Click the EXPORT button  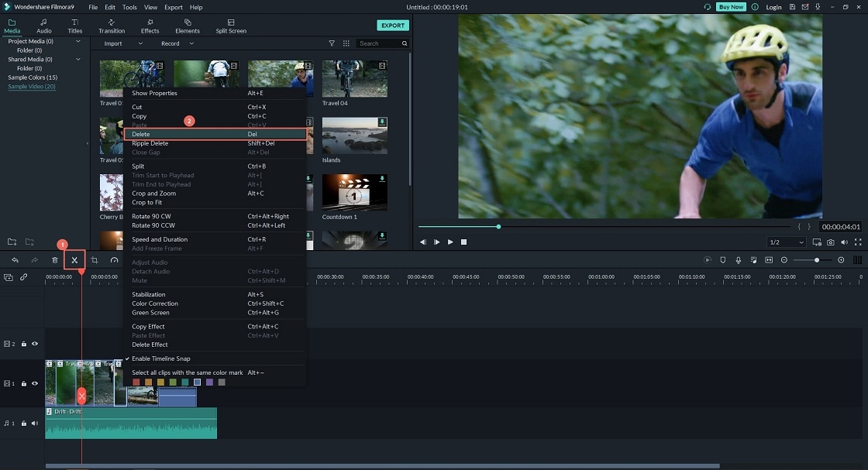pyautogui.click(x=393, y=26)
